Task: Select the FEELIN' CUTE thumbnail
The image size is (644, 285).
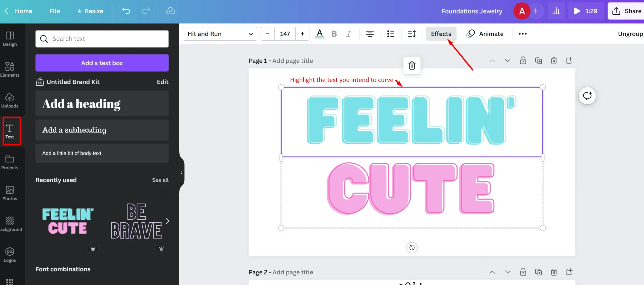Action: (x=67, y=221)
